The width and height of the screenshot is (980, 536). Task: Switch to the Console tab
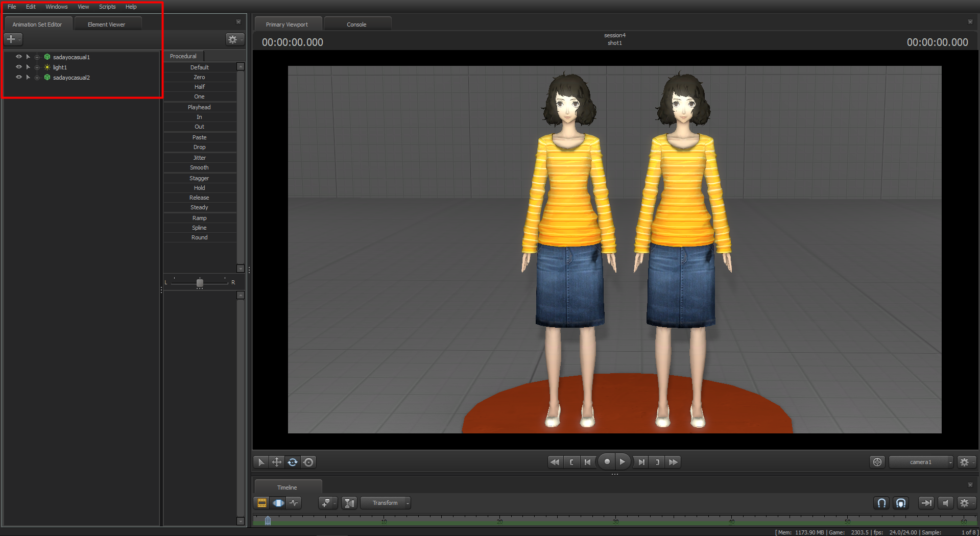tap(356, 25)
